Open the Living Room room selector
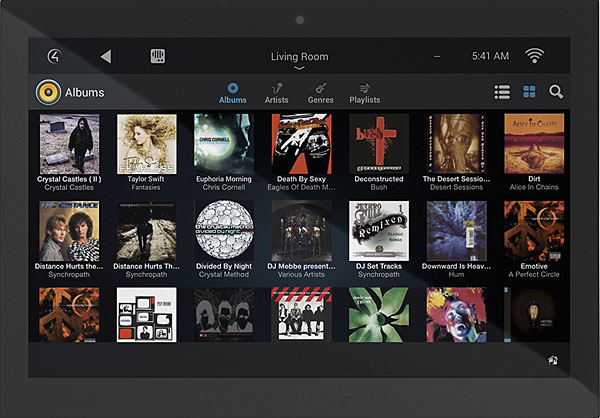This screenshot has height=418, width=600. (300, 57)
